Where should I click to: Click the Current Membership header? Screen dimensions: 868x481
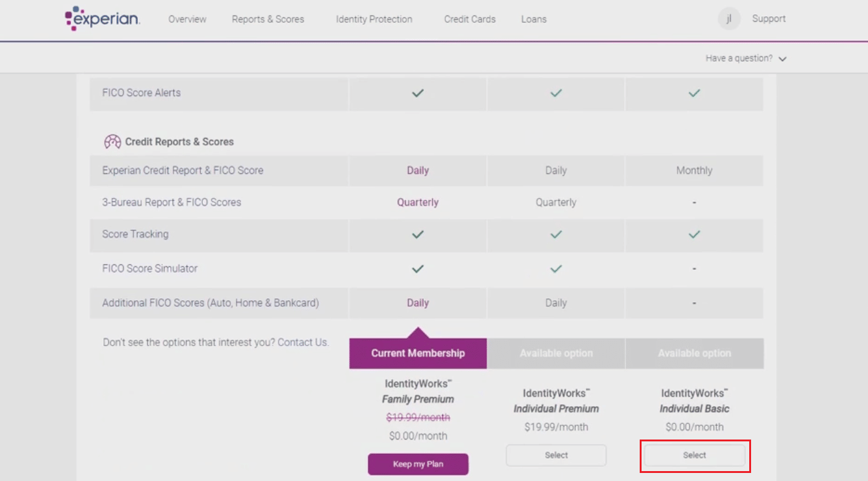[418, 353]
